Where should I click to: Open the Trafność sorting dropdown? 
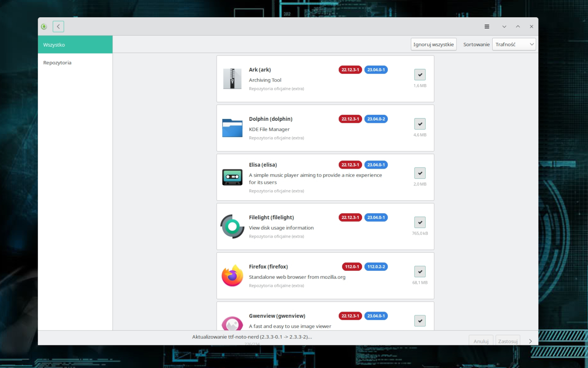[514, 44]
